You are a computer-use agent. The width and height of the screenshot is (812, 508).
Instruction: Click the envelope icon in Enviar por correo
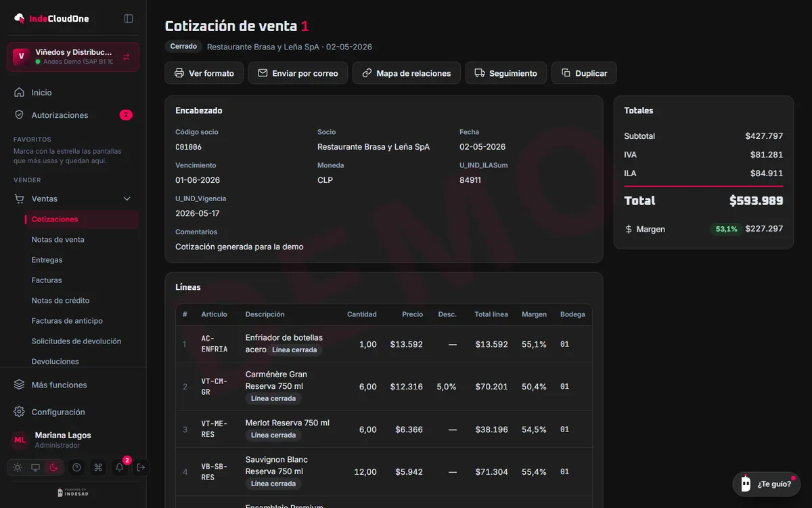(x=263, y=73)
